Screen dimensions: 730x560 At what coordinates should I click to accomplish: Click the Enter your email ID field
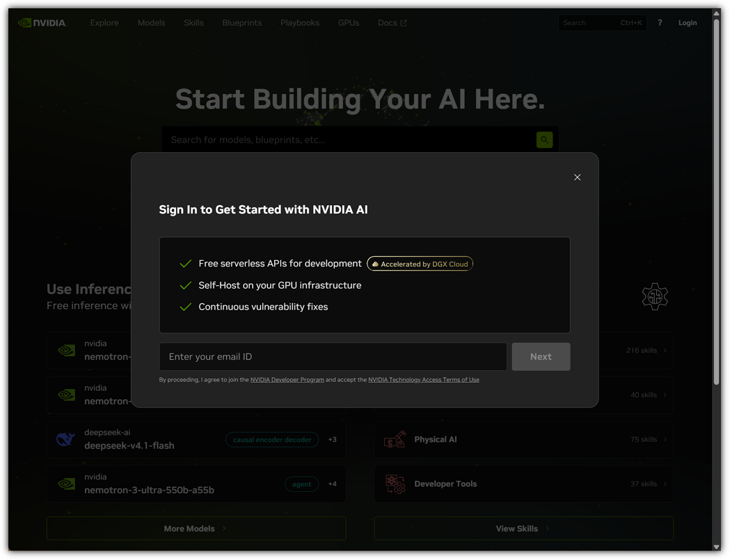coord(333,357)
